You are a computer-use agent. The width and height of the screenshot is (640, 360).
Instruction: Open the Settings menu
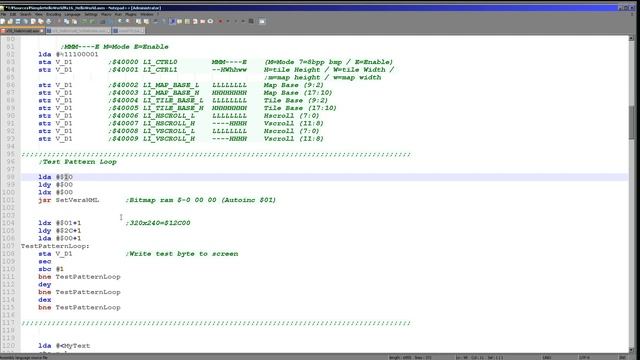(x=91, y=14)
